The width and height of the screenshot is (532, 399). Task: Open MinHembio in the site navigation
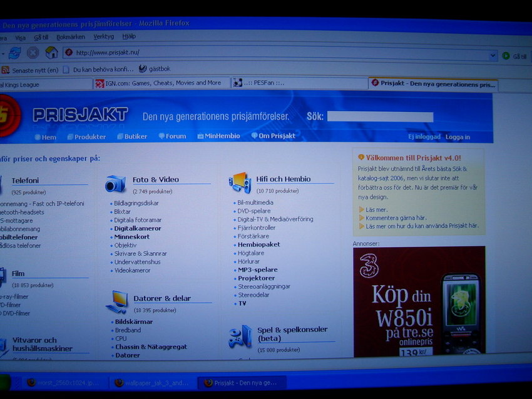click(218, 136)
